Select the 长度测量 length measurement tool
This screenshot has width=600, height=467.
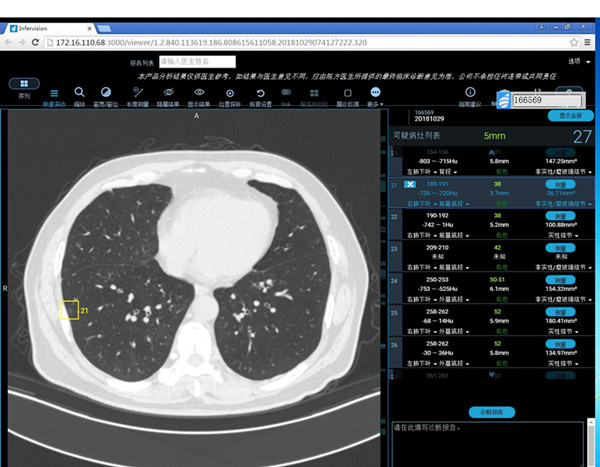point(136,94)
